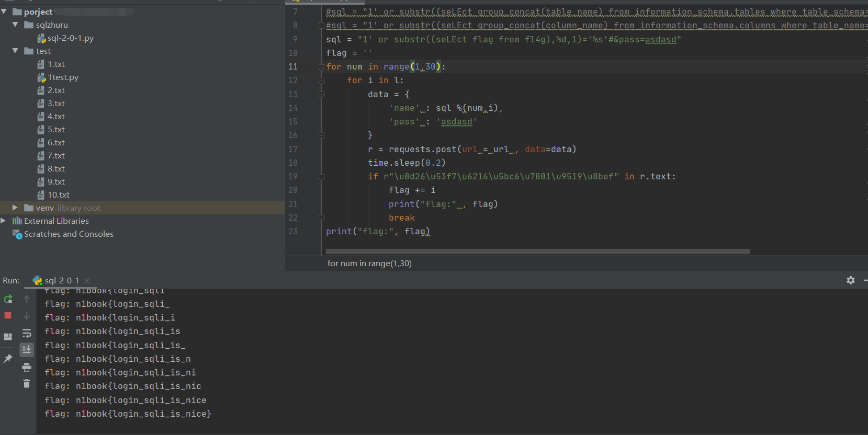Select 9.txt file
This screenshot has height=435, width=868.
point(56,181)
